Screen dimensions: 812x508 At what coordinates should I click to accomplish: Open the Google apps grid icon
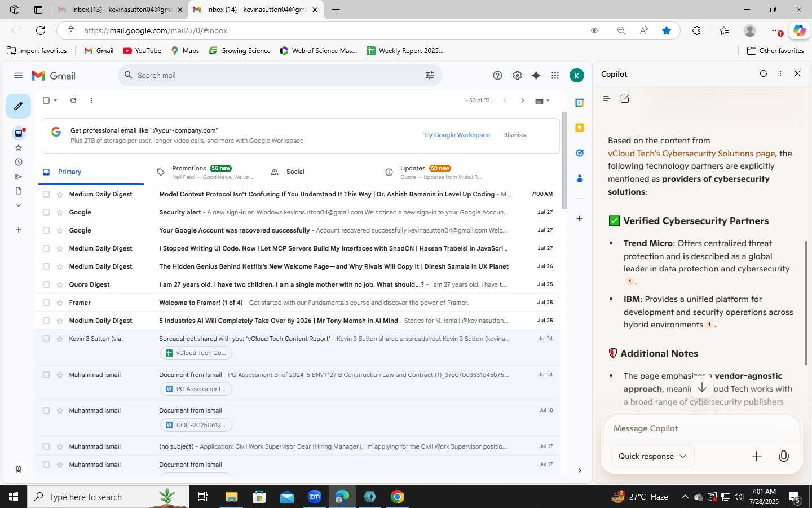[555, 76]
